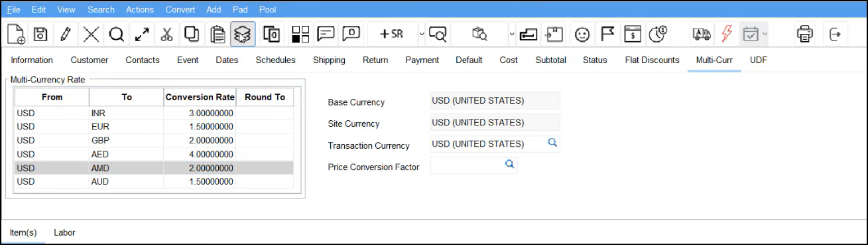
Task: Click the scissors cut icon
Action: [x=166, y=34]
